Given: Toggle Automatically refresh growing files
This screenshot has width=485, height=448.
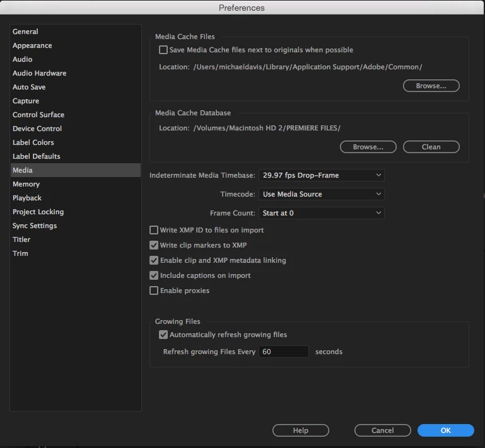Looking at the screenshot, I should tap(163, 335).
